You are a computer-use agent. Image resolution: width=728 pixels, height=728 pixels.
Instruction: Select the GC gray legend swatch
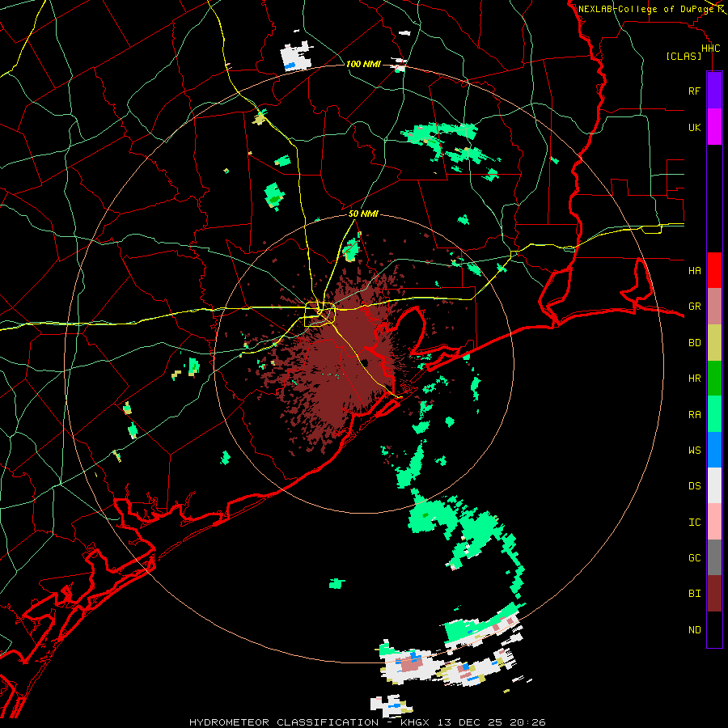[714, 557]
